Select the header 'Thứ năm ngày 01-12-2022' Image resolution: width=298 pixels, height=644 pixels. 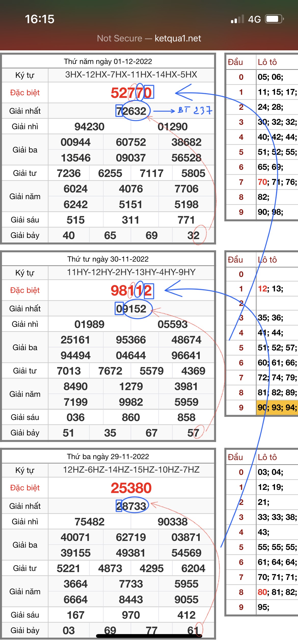point(108,62)
